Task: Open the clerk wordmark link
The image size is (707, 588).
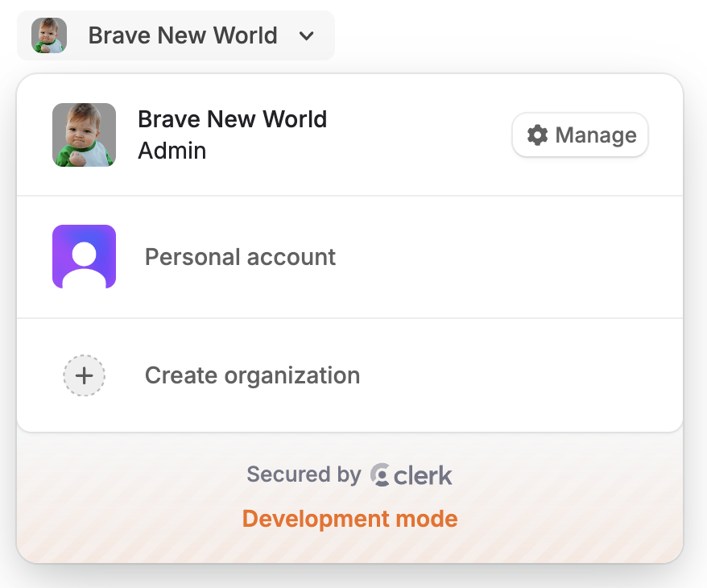Action: click(x=424, y=475)
